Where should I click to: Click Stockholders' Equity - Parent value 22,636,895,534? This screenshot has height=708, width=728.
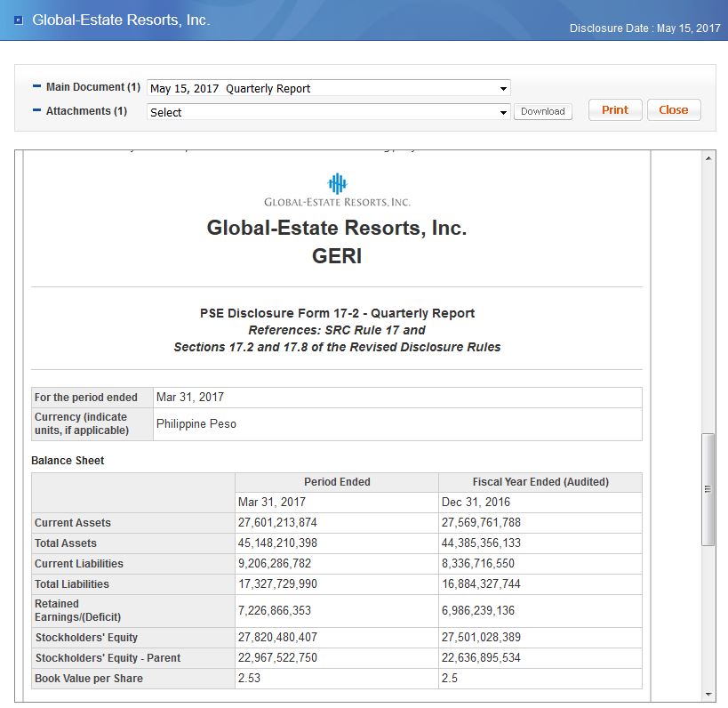(x=481, y=658)
